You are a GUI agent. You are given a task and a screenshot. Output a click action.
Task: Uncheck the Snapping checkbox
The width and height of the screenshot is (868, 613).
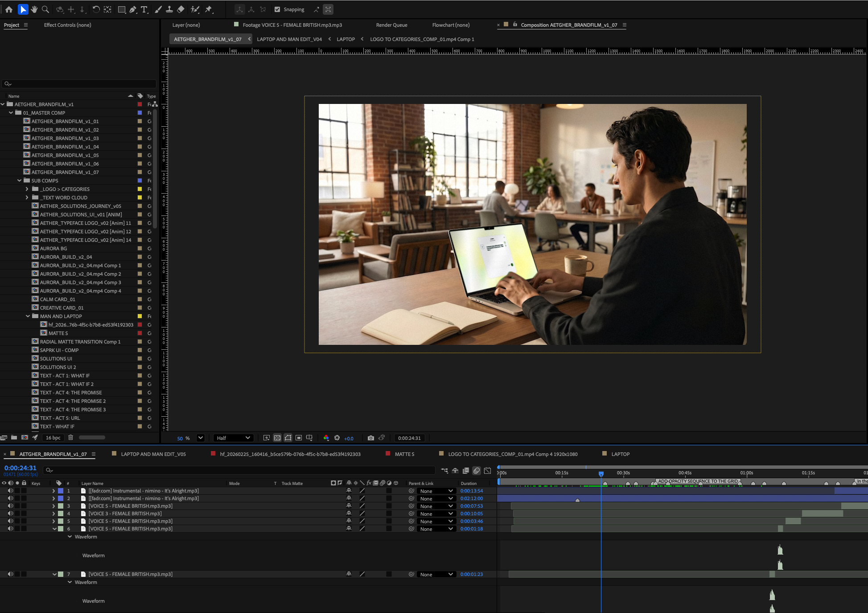click(277, 9)
